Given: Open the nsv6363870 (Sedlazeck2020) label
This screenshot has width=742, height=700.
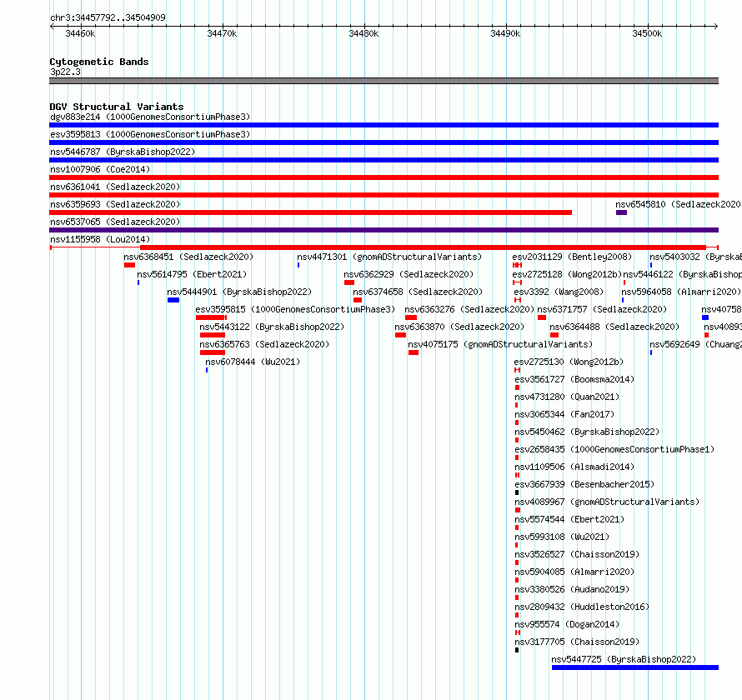Looking at the screenshot, I should [x=459, y=327].
